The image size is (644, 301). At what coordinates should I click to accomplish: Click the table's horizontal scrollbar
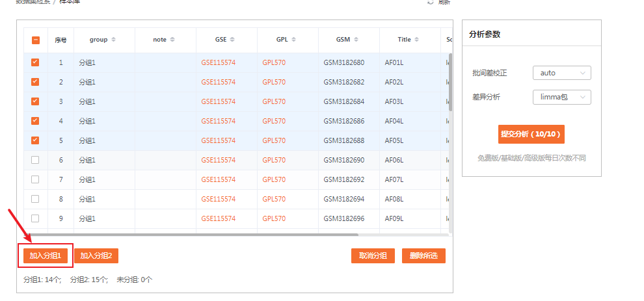(191, 235)
